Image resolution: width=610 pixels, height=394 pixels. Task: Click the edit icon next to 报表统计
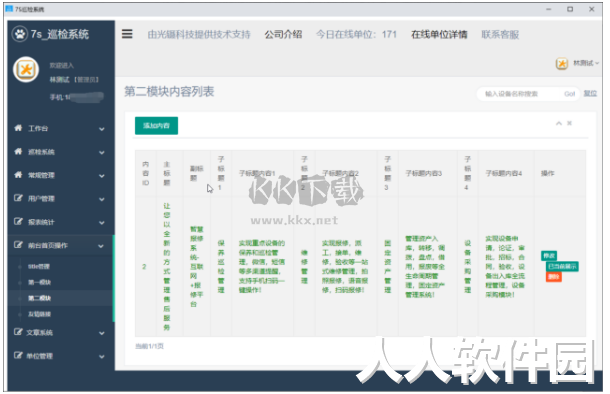click(18, 221)
